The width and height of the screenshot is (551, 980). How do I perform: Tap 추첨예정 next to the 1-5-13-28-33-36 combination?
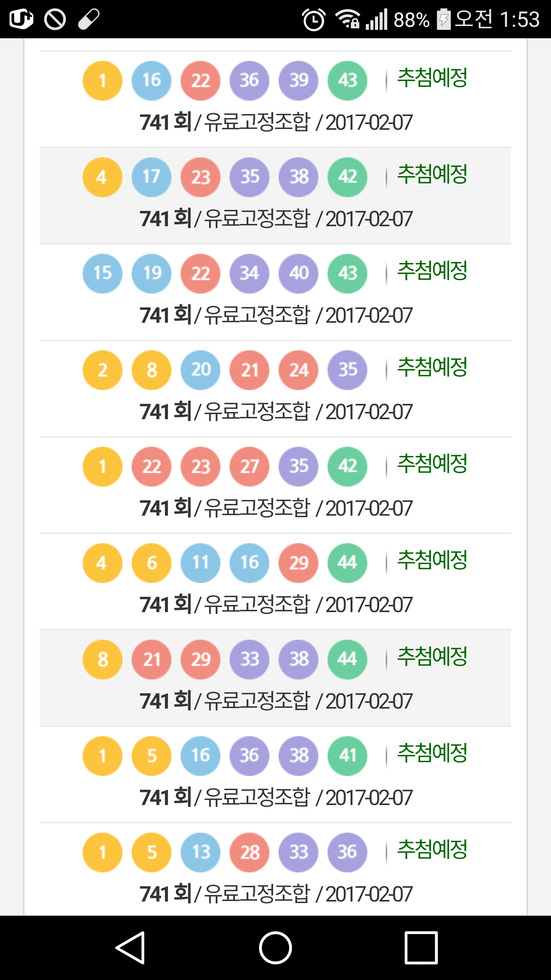pyautogui.click(x=432, y=849)
